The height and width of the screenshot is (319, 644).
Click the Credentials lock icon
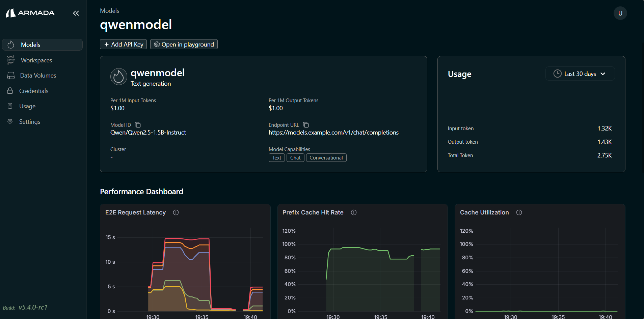[x=10, y=91]
